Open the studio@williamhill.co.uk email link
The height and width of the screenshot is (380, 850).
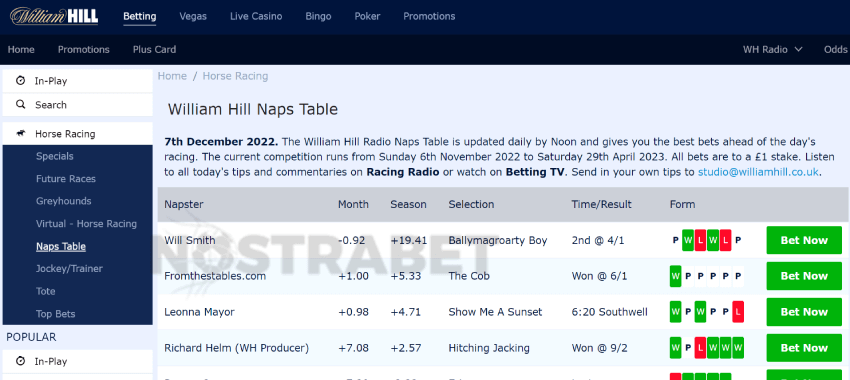[x=758, y=172]
